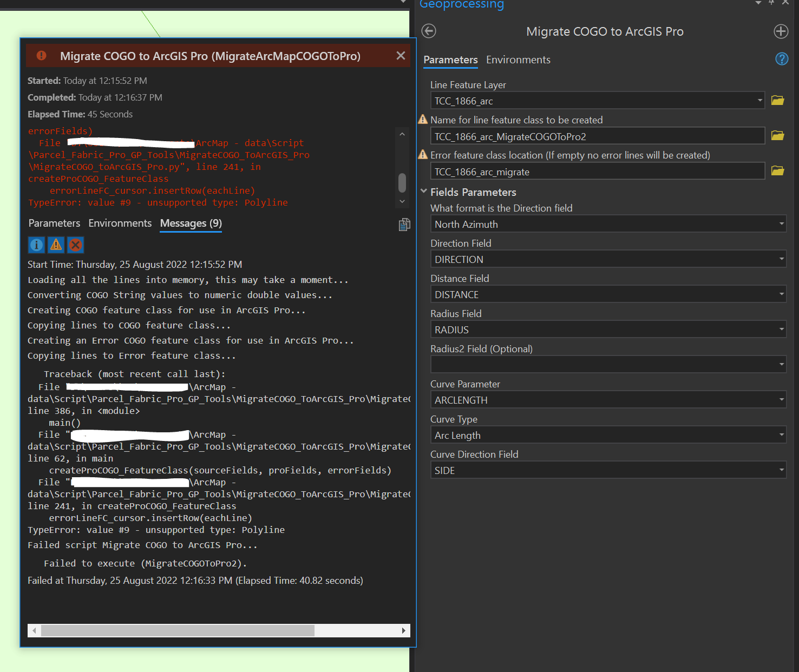Image resolution: width=799 pixels, height=672 pixels.
Task: Browse for the Line Feature Layer input
Action: [x=777, y=100]
